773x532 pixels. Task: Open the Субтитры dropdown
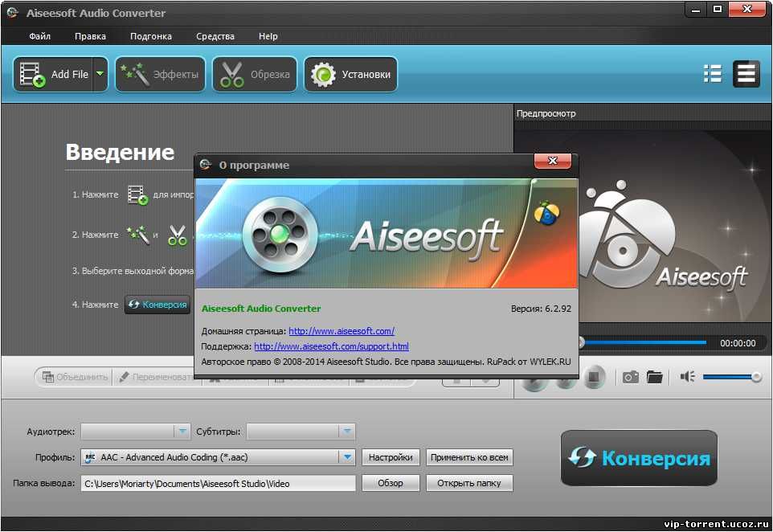pyautogui.click(x=301, y=432)
